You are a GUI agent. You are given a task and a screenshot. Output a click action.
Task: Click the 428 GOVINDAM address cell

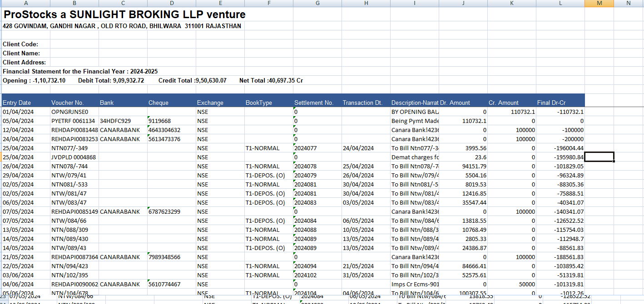coord(122,26)
